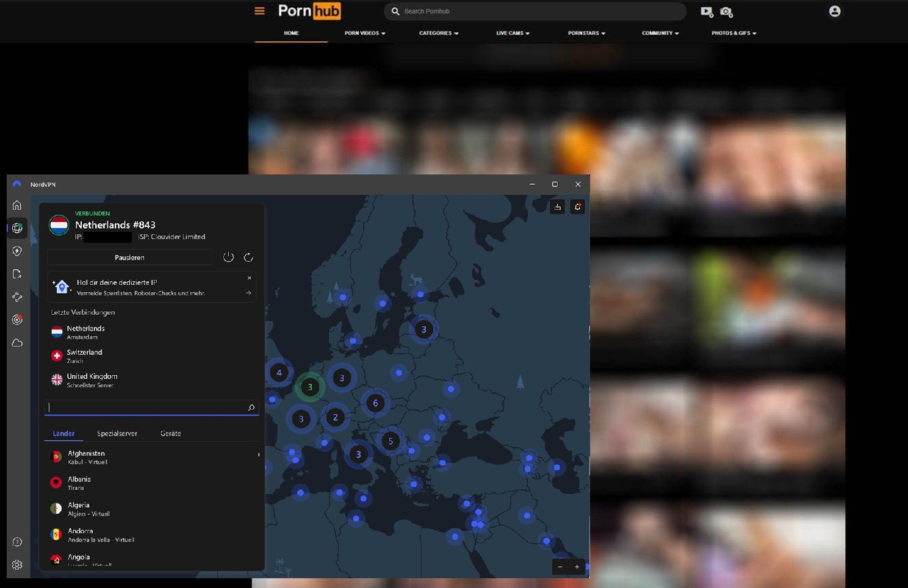Switch to the Spezialserver tab
The width and height of the screenshot is (908, 588).
pyautogui.click(x=117, y=433)
